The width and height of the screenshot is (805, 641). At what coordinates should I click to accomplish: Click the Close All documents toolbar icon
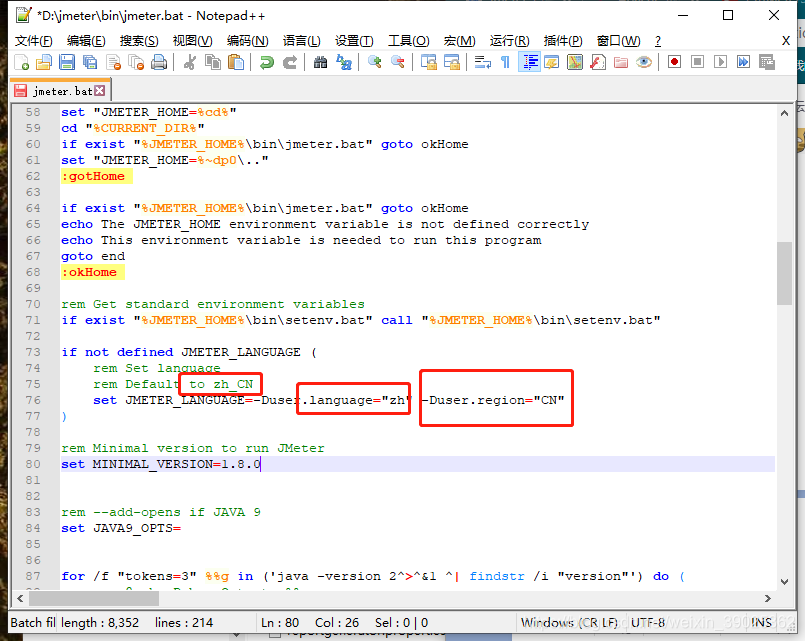(136, 63)
